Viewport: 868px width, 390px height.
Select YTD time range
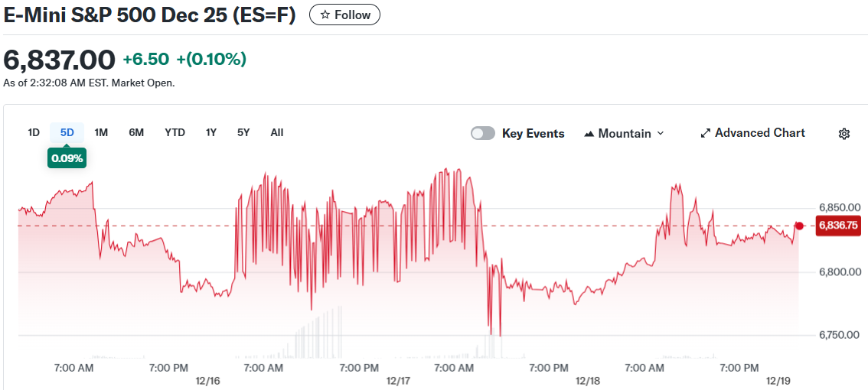point(175,132)
